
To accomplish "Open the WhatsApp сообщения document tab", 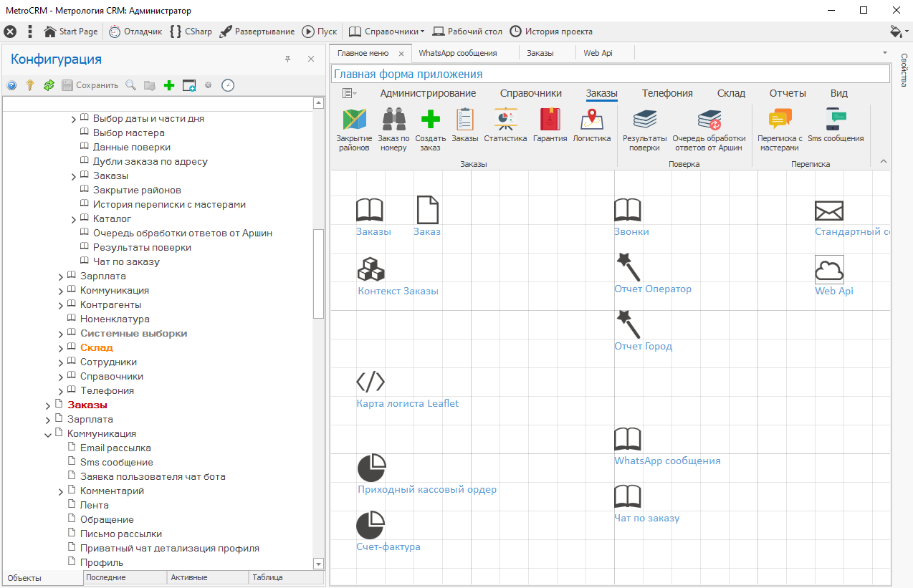I will 458,53.
